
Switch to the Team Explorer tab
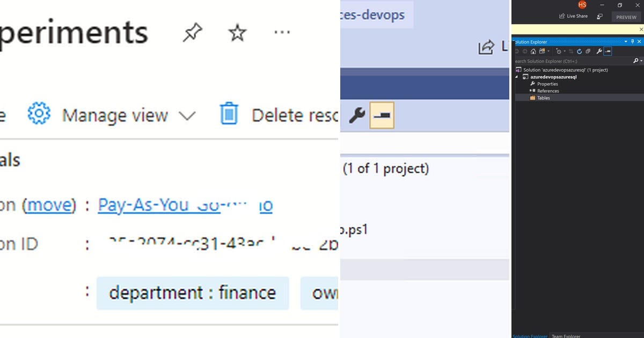tap(566, 336)
